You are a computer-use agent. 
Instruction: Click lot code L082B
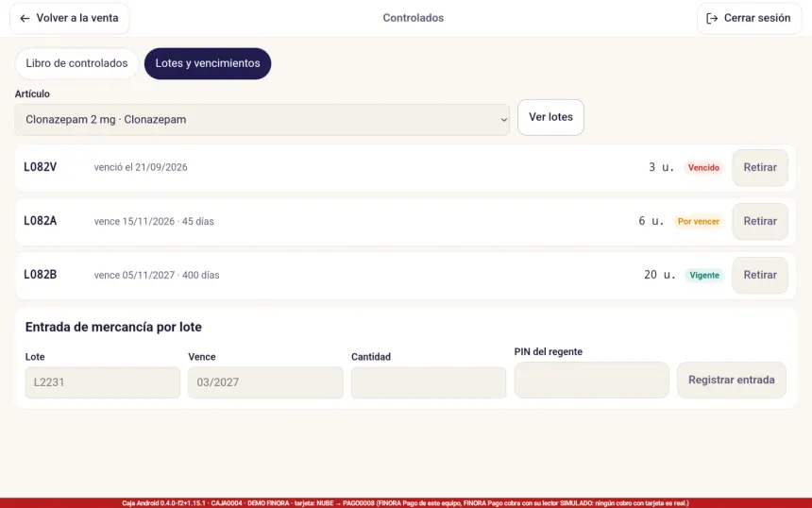[41, 275]
